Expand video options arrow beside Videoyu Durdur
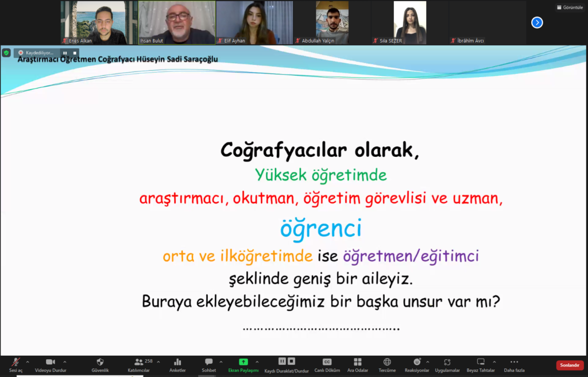 [x=64, y=362]
